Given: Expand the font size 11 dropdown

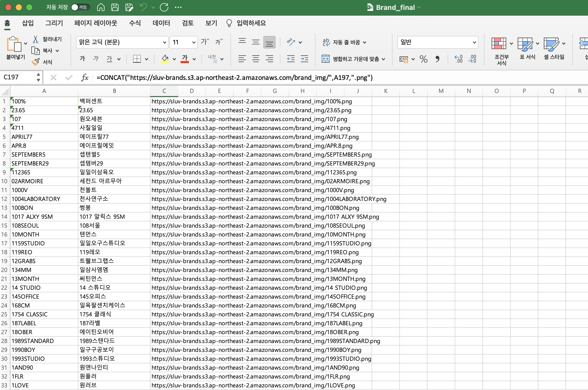Looking at the screenshot, I should pyautogui.click(x=194, y=42).
